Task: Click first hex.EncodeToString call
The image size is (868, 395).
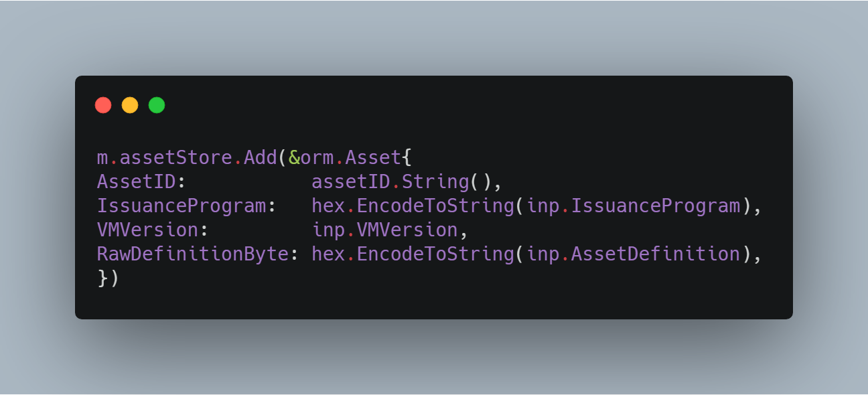Action: (x=413, y=206)
